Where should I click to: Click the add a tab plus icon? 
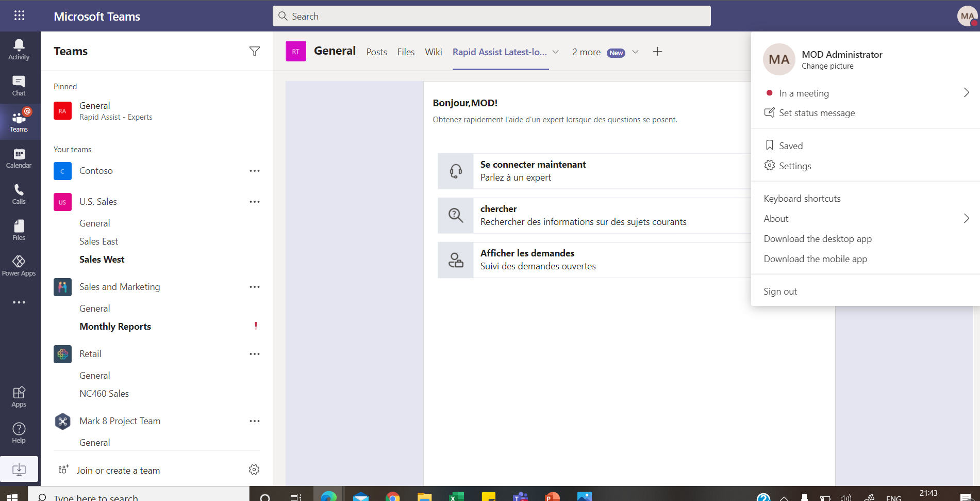pos(657,52)
